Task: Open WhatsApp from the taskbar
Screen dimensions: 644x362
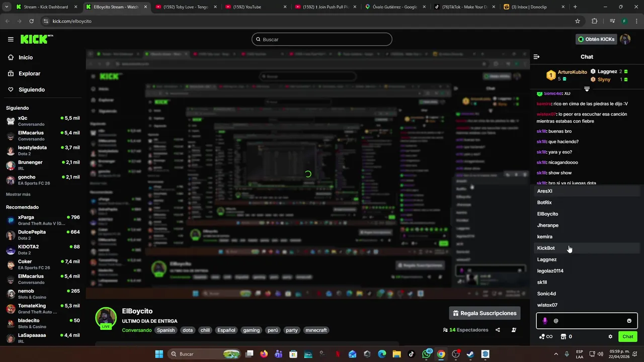Action: tap(427, 354)
